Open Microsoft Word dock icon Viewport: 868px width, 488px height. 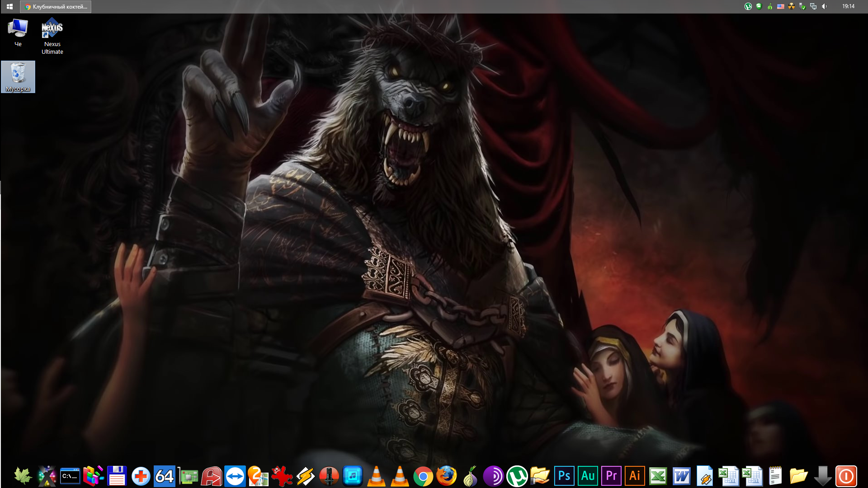[681, 476]
